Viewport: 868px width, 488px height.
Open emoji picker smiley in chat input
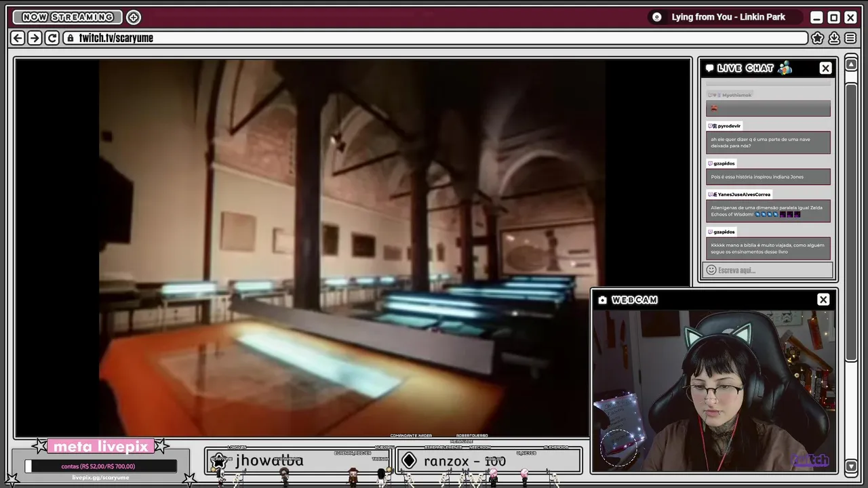tap(711, 270)
